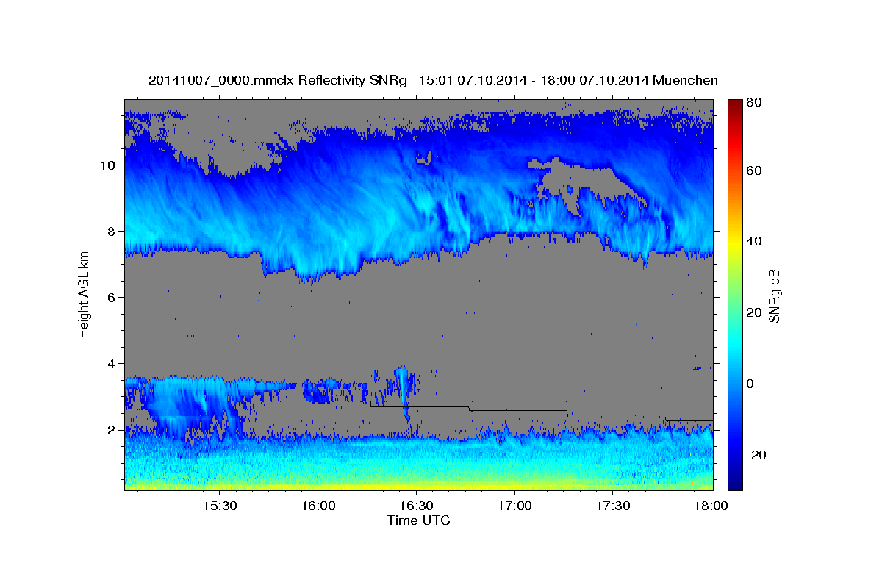Screen dimensions: 882x588
Task: Click the 16:00 time tick label
Action: tap(318, 506)
